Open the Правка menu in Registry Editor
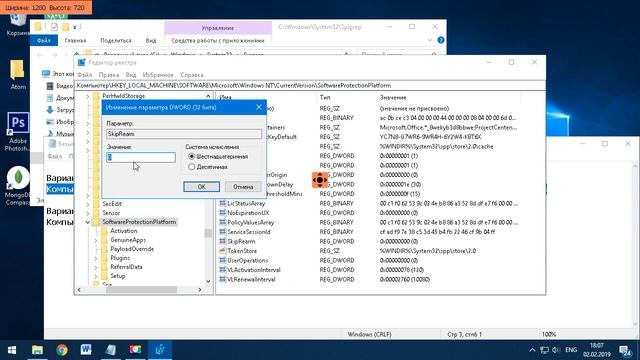Screen dimensions: 640x360 tap(109, 75)
